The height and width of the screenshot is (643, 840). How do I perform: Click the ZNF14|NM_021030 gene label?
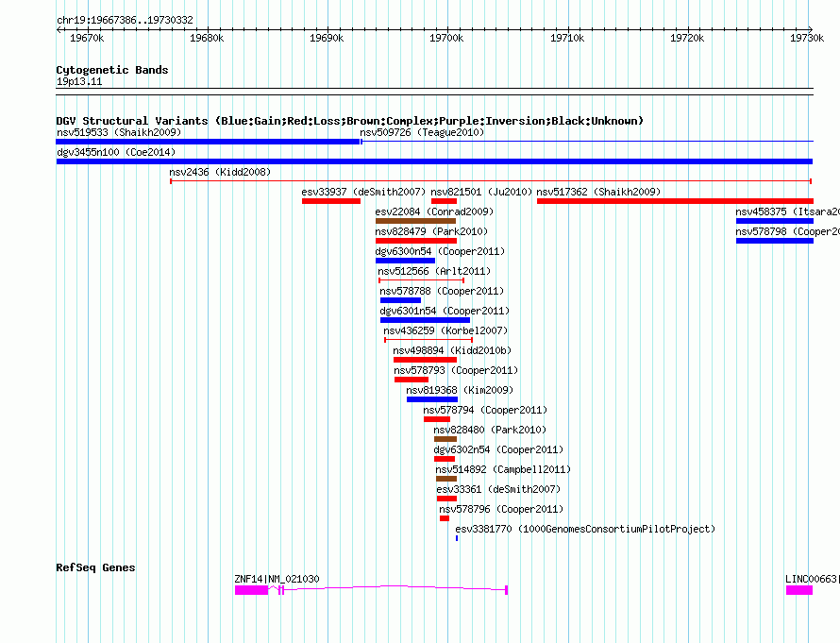tap(277, 579)
